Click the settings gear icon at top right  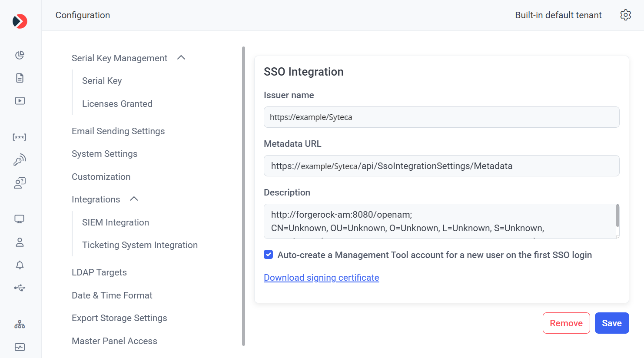click(x=625, y=15)
